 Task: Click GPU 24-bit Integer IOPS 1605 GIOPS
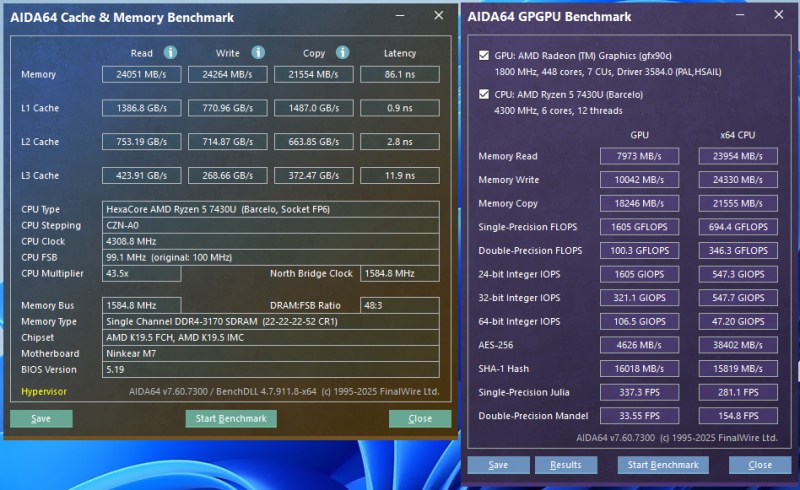click(639, 274)
